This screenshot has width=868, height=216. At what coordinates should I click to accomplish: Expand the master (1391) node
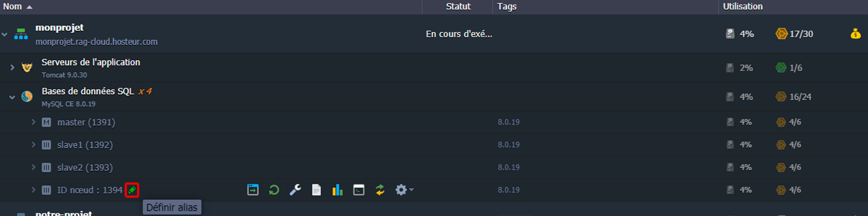33,122
